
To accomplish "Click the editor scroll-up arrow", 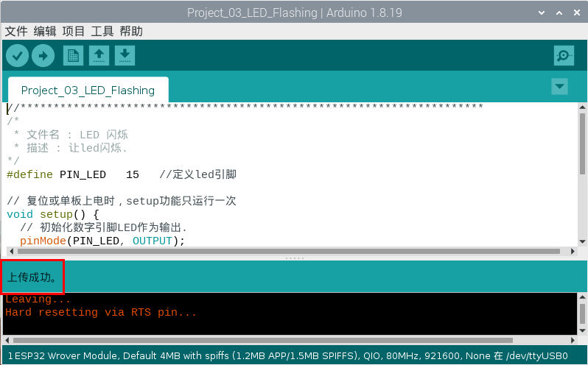I will (x=582, y=107).
